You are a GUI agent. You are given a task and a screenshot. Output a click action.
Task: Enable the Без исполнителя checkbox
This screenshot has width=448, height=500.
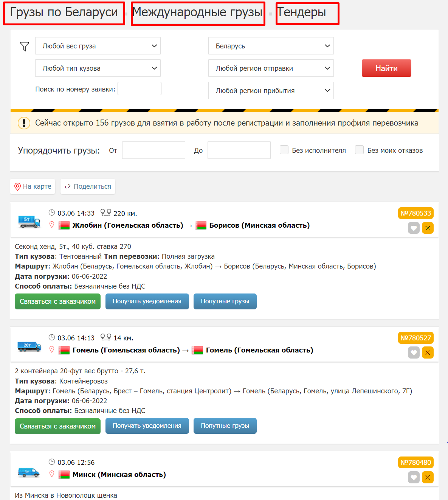click(284, 150)
